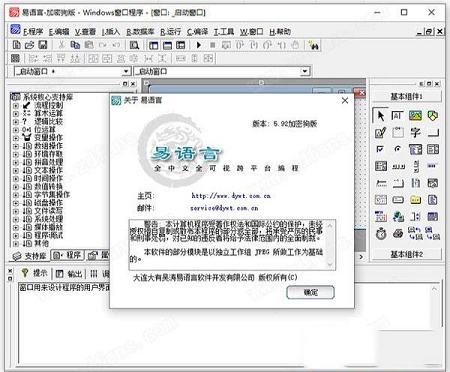Click the 基本组件1 header button
The image size is (450, 372).
[x=407, y=96]
